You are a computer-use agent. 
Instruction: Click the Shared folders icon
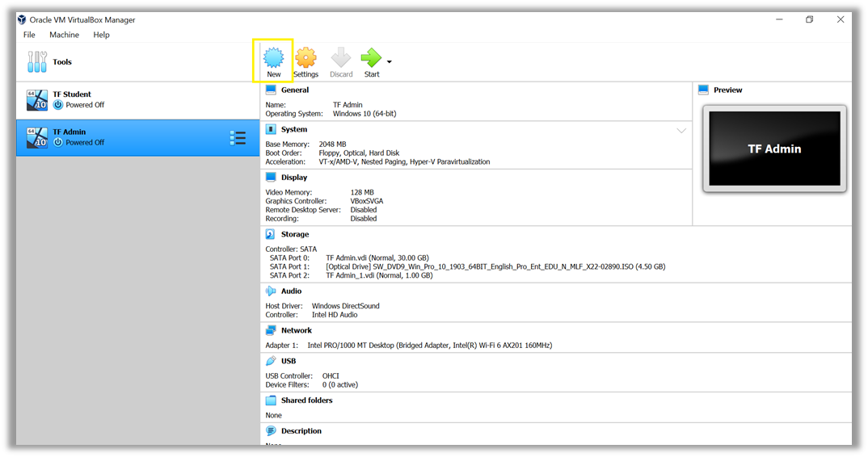tap(271, 400)
